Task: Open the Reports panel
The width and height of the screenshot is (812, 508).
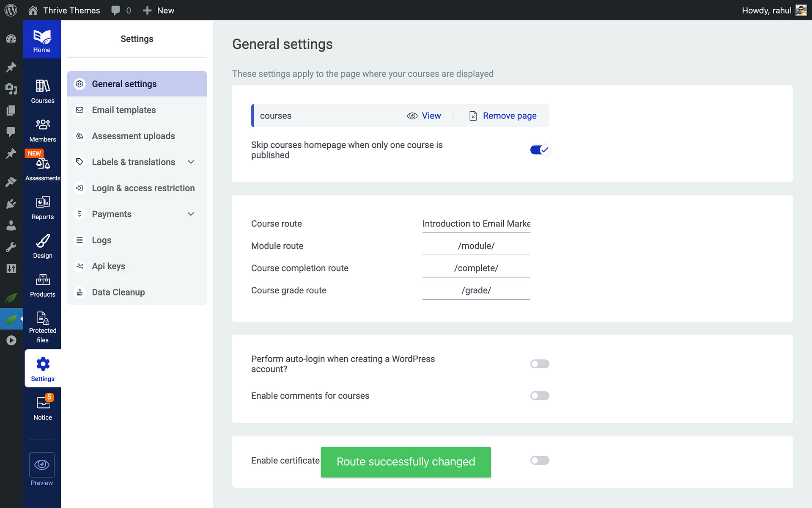Action: click(42, 206)
